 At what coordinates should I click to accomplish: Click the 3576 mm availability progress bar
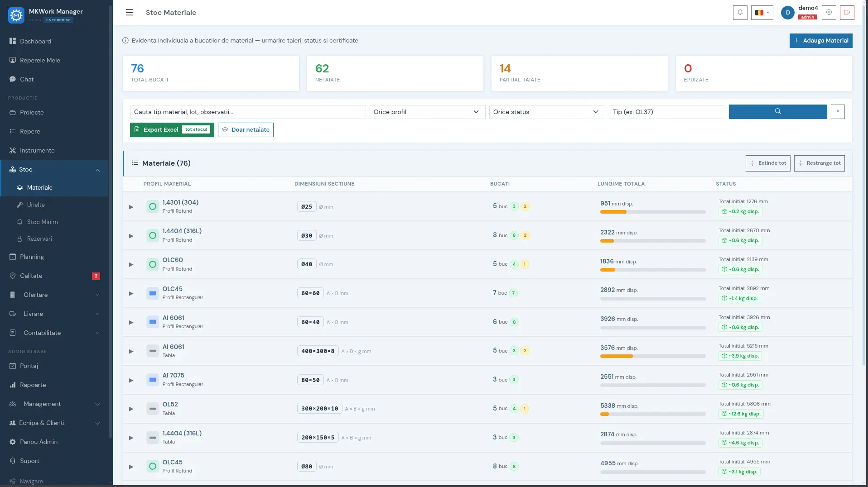click(653, 356)
